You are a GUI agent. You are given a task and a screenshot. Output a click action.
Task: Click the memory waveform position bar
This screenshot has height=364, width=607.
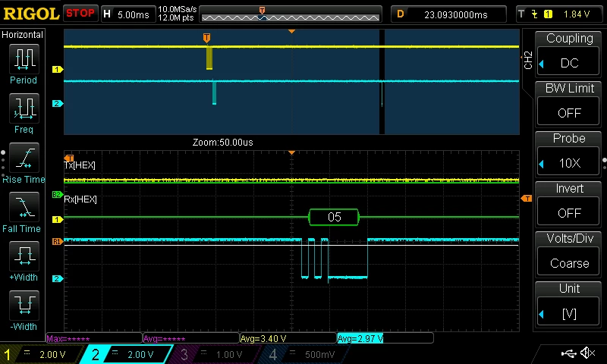291,14
